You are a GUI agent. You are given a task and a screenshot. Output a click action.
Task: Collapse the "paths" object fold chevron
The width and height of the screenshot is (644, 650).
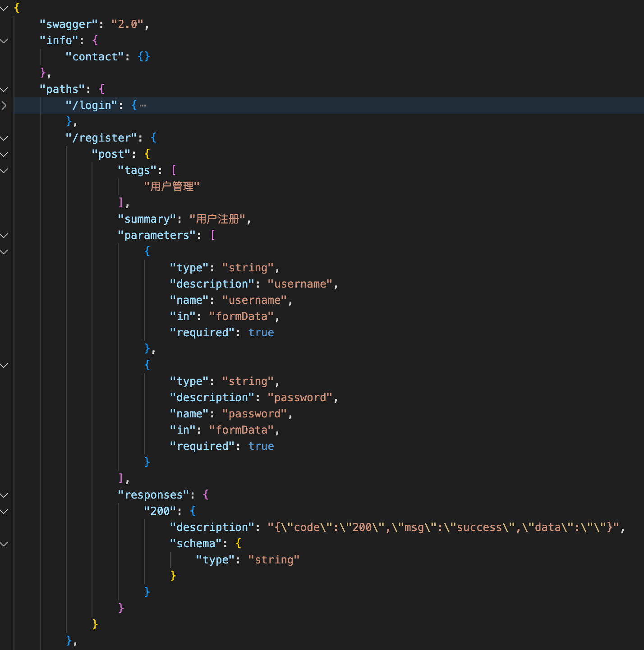pos(4,89)
